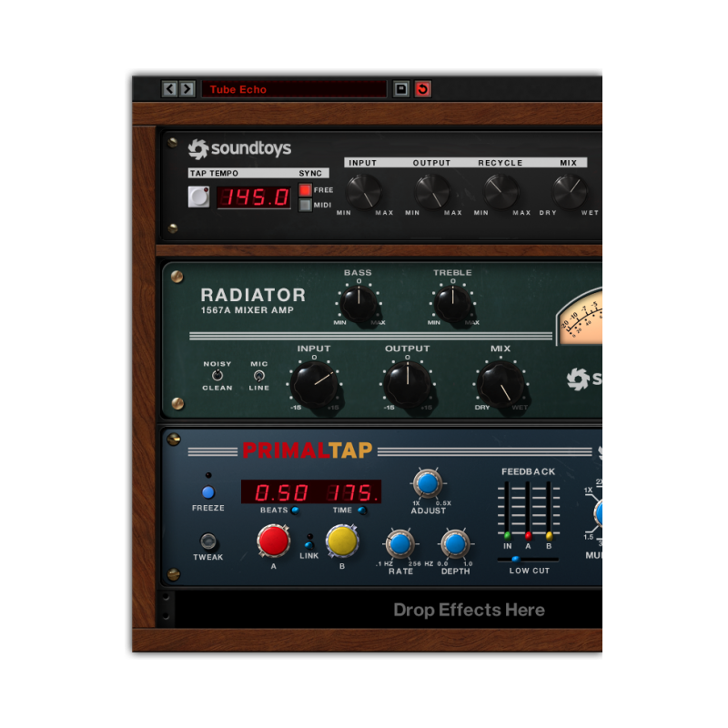Go to the previous preset

[170, 88]
